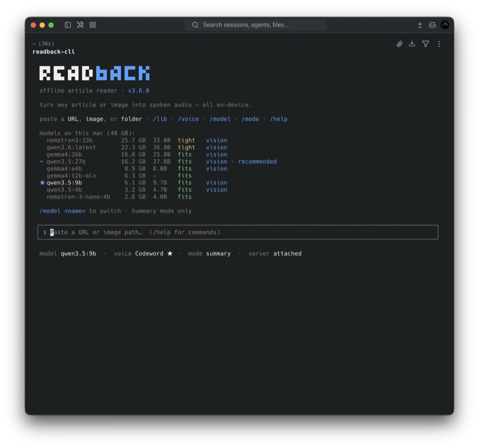Click the 'recommended' label

[x=257, y=161]
